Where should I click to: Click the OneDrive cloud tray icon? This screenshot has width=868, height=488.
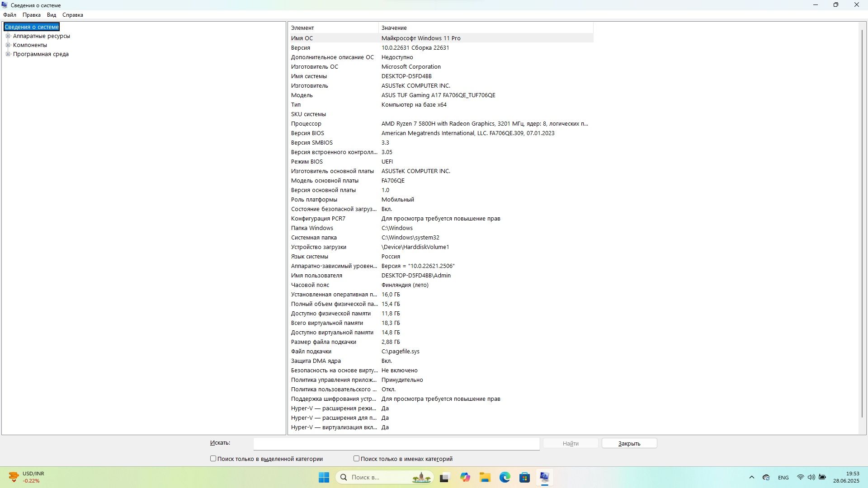click(x=766, y=477)
